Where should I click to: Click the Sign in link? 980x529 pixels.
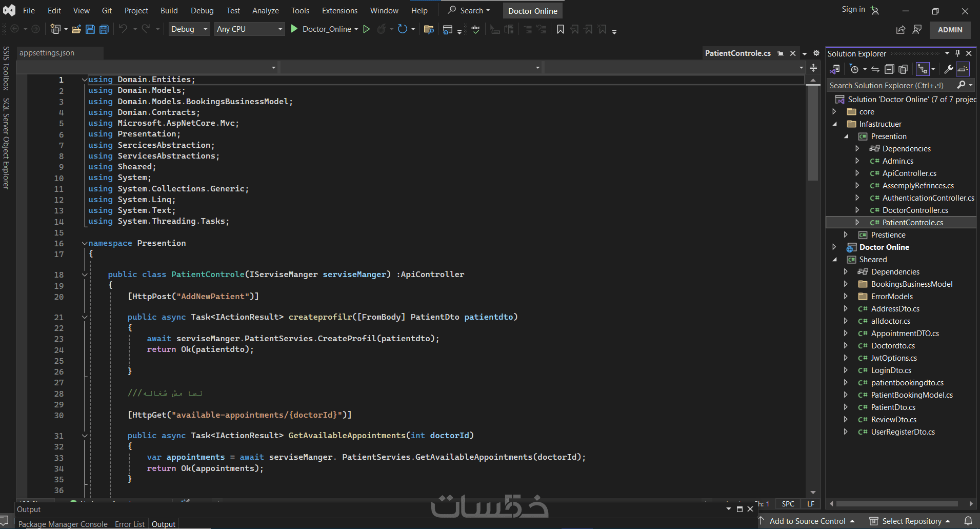pyautogui.click(x=853, y=10)
